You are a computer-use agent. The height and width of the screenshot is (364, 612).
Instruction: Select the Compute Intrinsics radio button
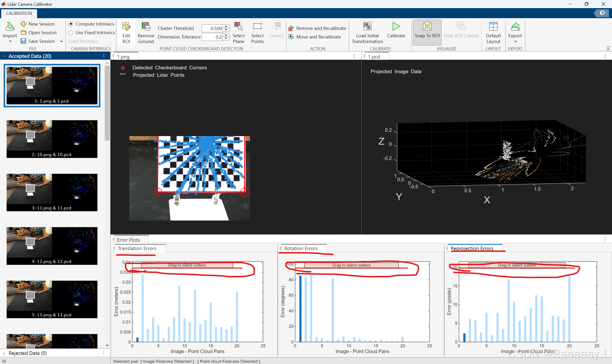71,24
